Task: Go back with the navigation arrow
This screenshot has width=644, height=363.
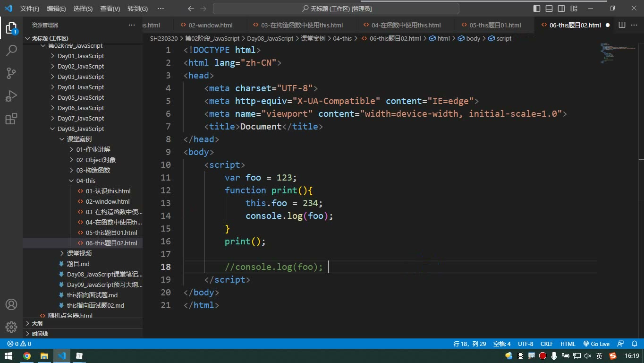Action: tap(191, 9)
